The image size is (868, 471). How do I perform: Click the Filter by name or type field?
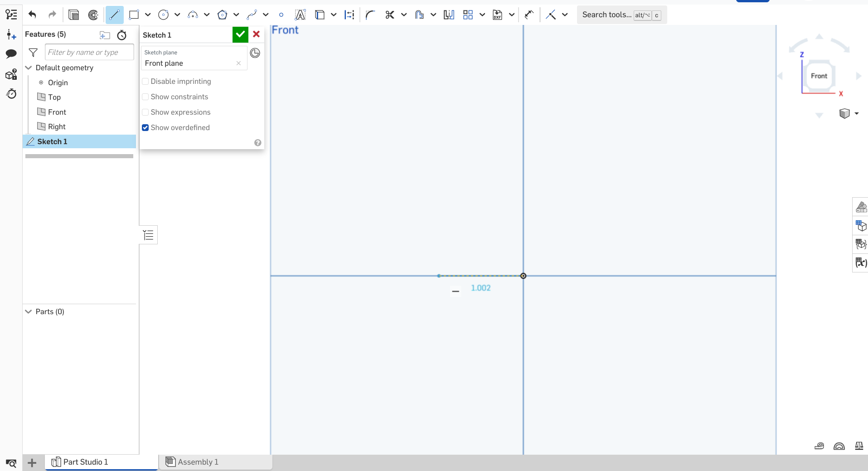click(89, 52)
